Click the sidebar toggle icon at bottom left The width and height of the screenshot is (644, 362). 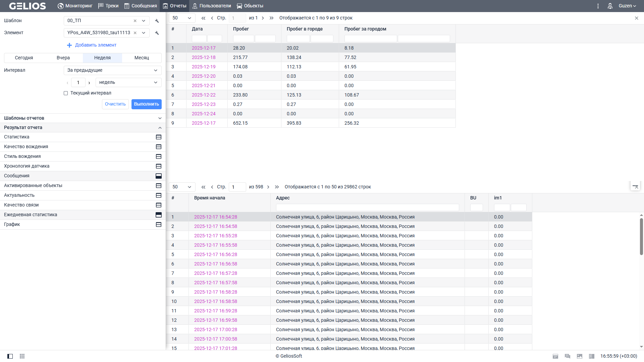point(10,356)
